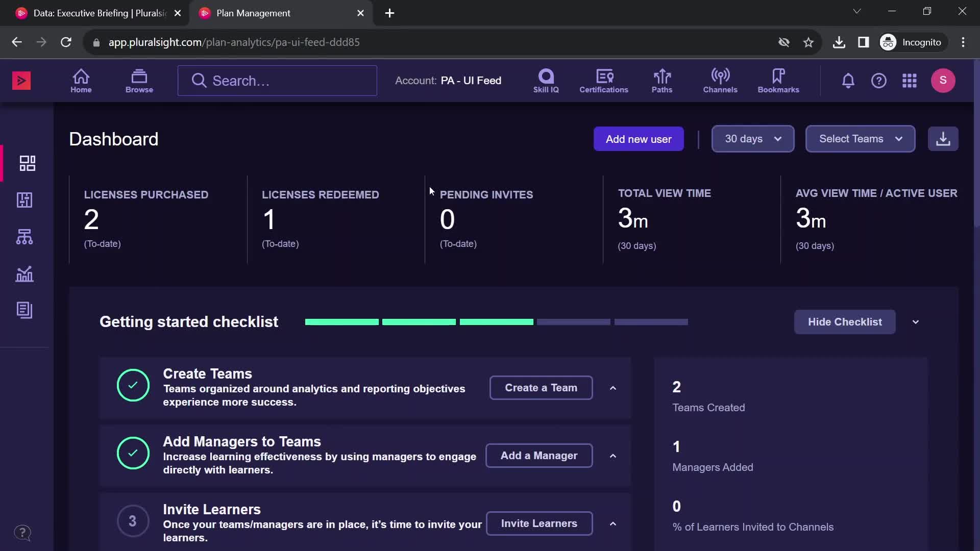Click Teams Created stat text
The width and height of the screenshot is (980, 551).
click(x=708, y=408)
